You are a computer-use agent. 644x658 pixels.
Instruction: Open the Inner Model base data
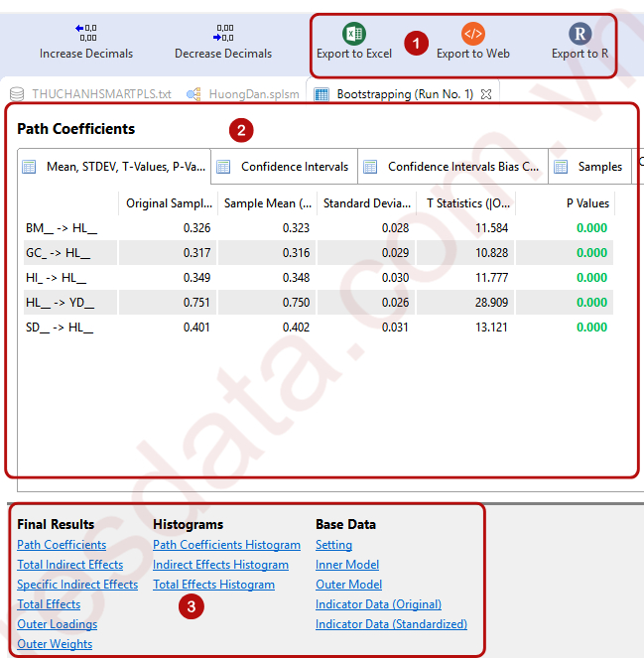[347, 565]
